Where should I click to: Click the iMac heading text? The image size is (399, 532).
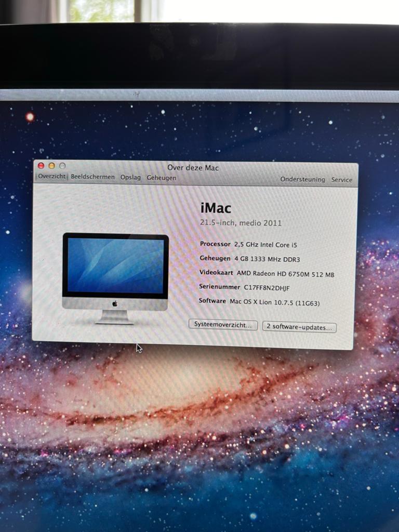[216, 208]
